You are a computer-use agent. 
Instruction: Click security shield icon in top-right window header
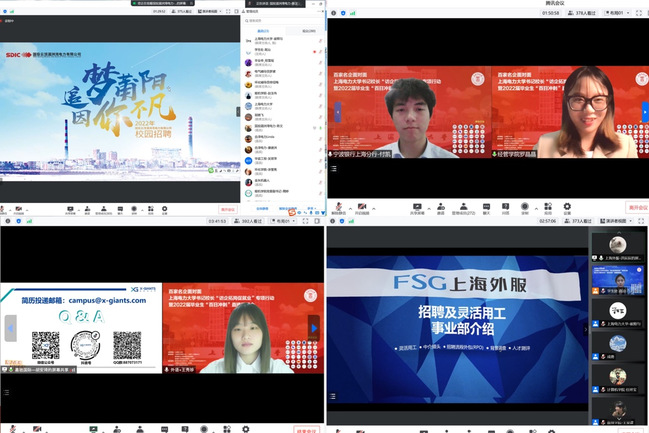[x=343, y=13]
